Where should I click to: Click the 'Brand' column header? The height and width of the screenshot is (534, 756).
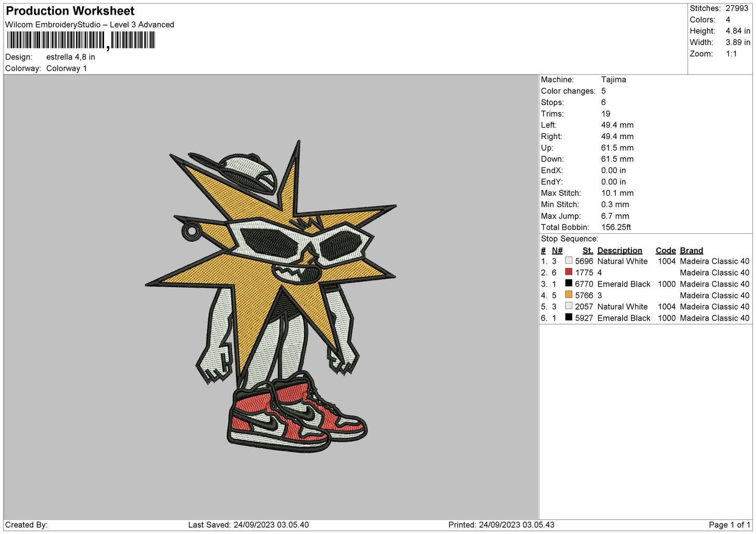coord(692,251)
